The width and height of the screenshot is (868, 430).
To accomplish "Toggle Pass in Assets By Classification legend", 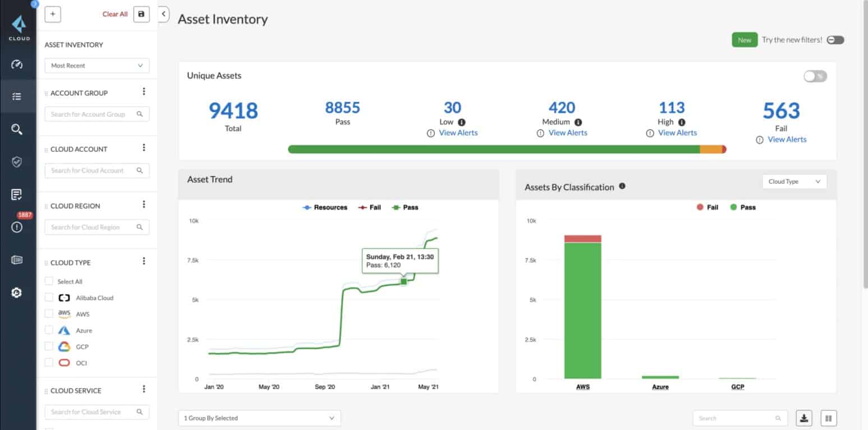I will (742, 207).
